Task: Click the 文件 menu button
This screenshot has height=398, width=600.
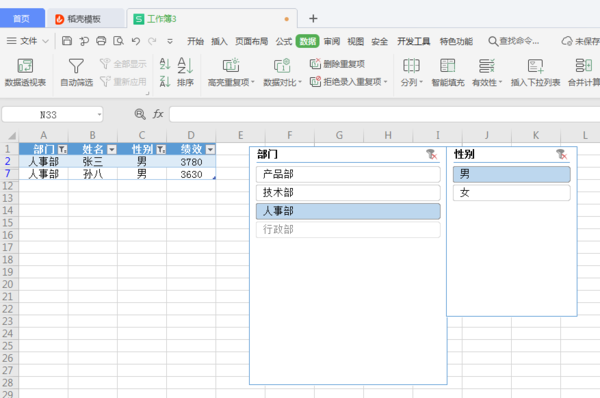Action: point(28,41)
